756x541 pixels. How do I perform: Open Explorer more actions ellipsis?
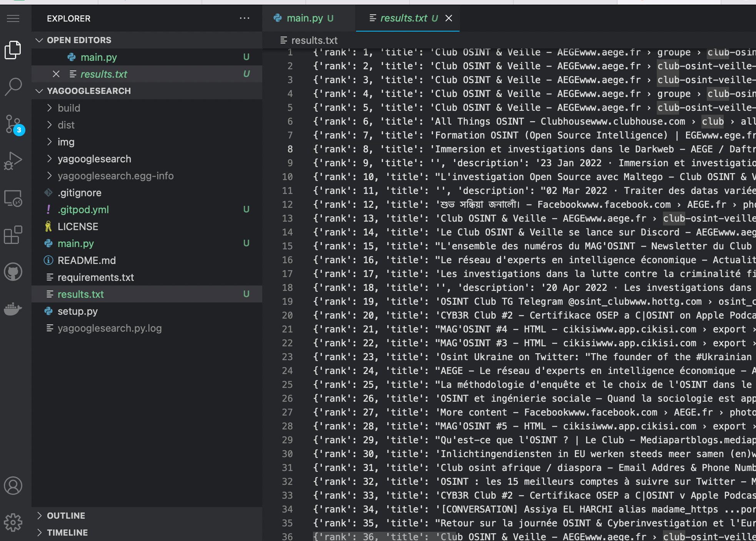245,18
